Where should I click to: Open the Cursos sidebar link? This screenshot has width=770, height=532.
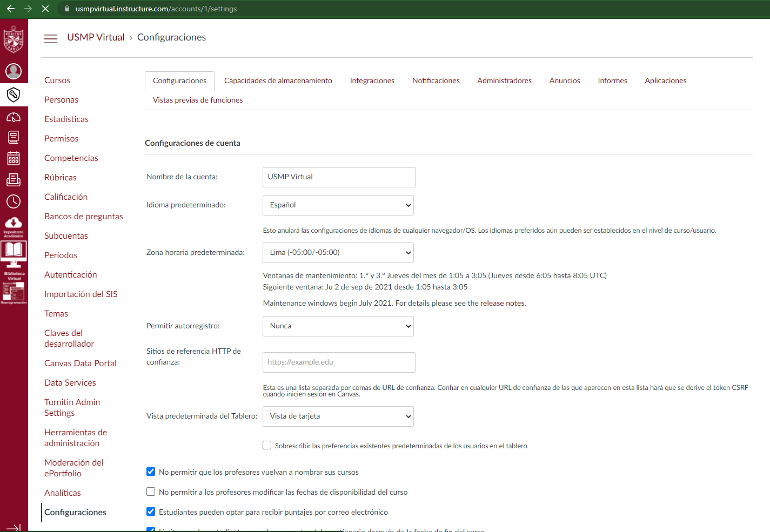57,80
